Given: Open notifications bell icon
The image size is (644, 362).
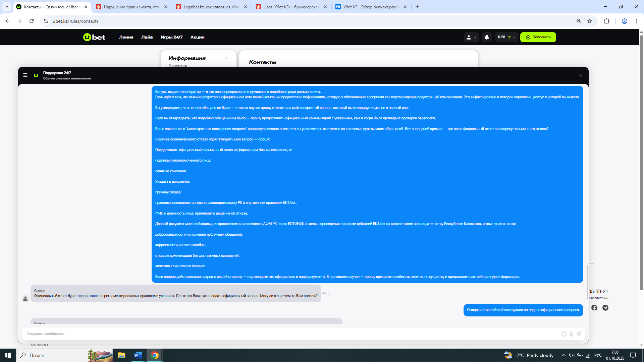Looking at the screenshot, I should click(x=487, y=37).
